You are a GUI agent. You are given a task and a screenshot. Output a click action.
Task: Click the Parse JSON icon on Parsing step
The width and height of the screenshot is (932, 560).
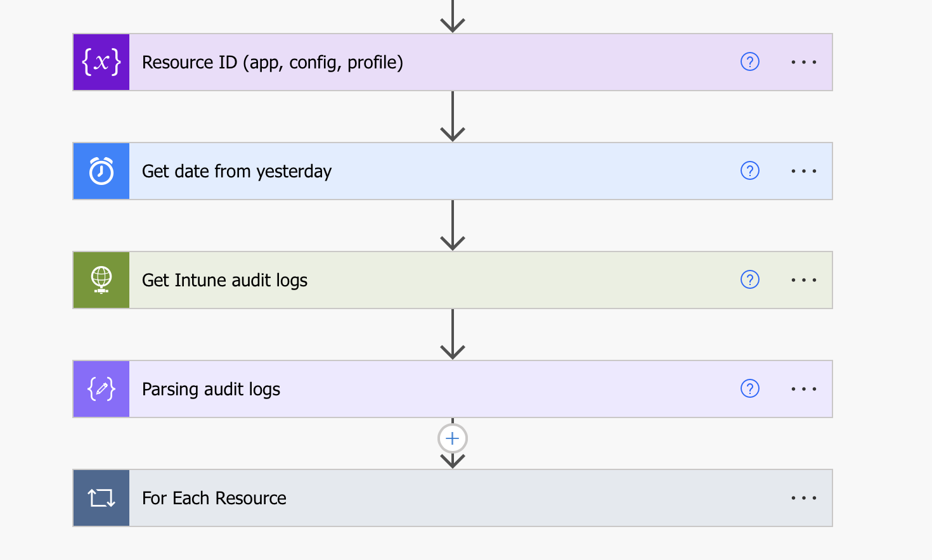[101, 389]
